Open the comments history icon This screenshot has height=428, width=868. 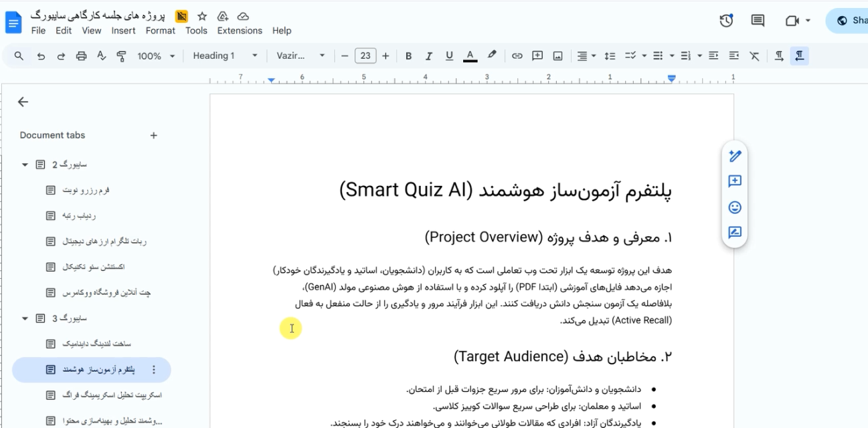point(758,21)
